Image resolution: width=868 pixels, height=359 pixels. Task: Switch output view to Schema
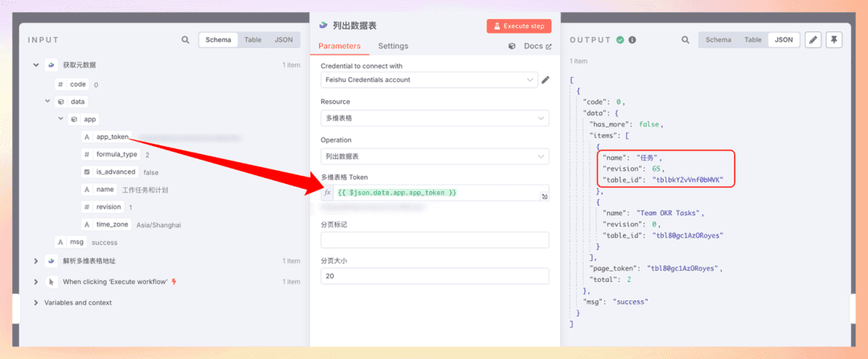click(718, 39)
